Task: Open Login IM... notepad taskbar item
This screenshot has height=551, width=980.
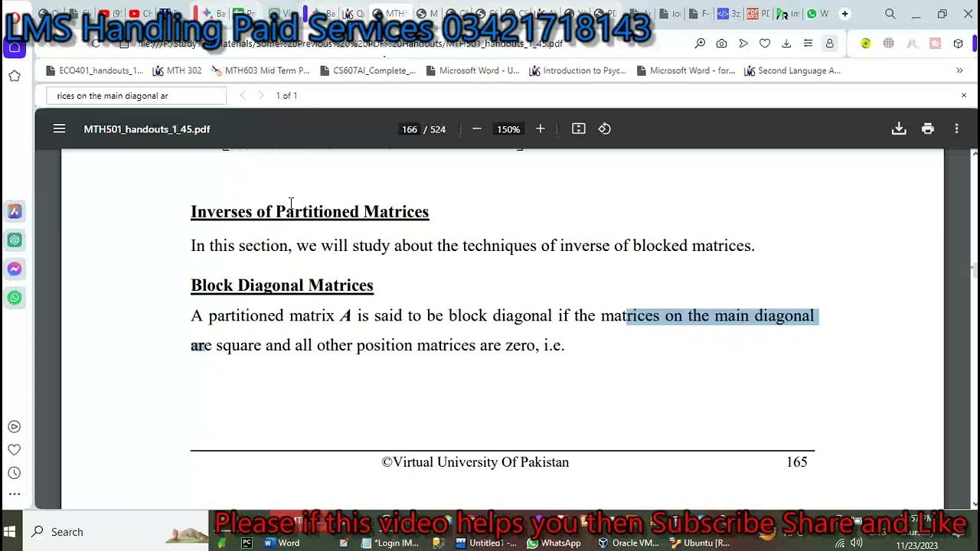Action: pos(390,543)
